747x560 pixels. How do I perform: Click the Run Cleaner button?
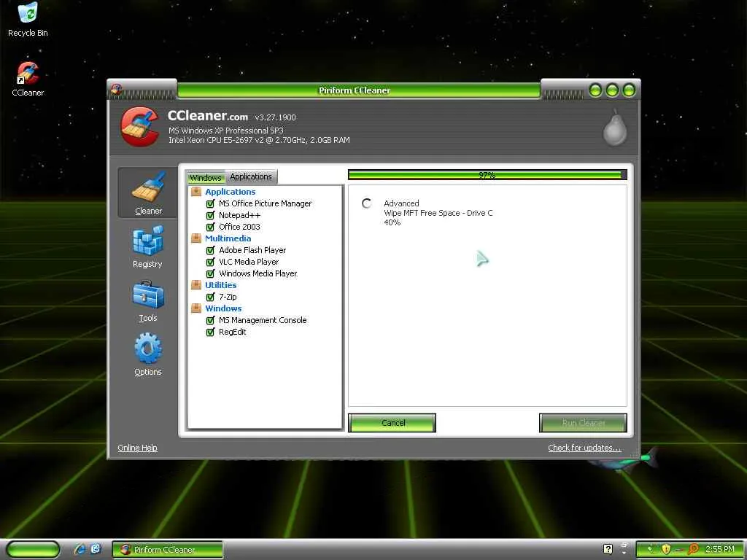click(583, 423)
